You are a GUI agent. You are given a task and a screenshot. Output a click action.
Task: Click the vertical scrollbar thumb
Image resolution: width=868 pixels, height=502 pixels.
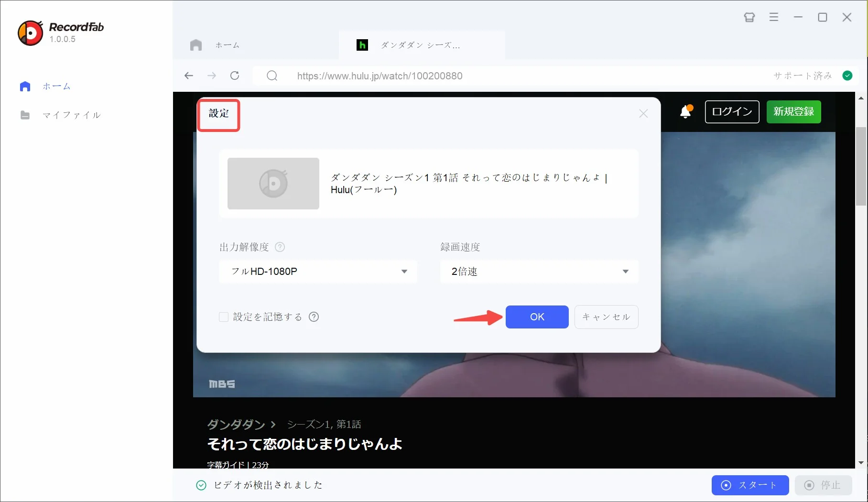click(x=861, y=166)
